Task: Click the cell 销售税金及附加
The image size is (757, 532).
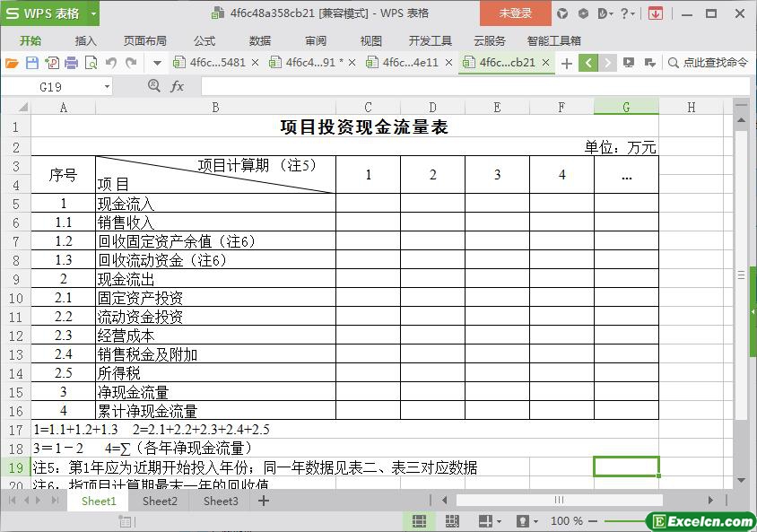Action: (x=215, y=354)
